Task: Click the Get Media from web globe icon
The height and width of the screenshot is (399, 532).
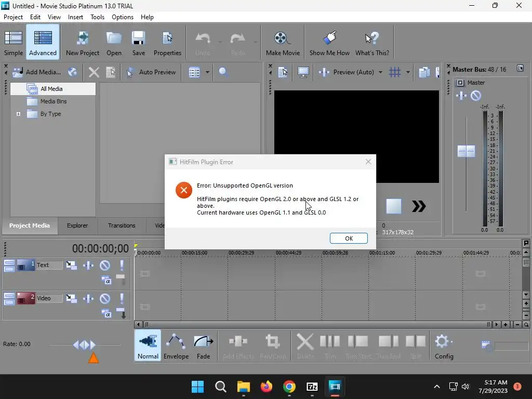Action: [x=72, y=72]
